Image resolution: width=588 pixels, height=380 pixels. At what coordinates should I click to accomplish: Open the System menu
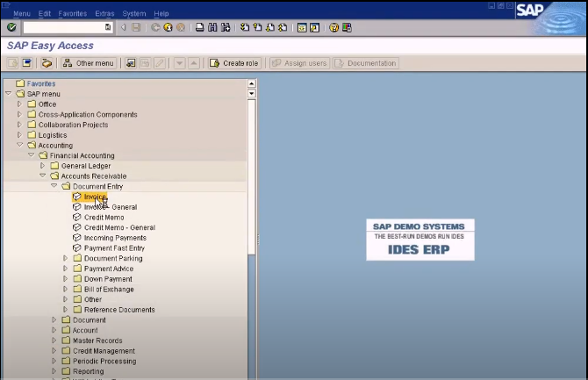click(134, 13)
